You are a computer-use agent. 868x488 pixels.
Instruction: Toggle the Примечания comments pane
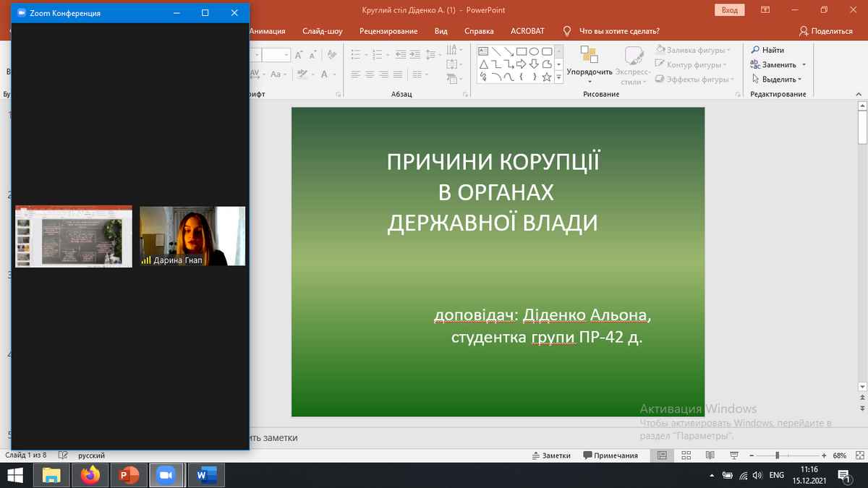click(610, 455)
